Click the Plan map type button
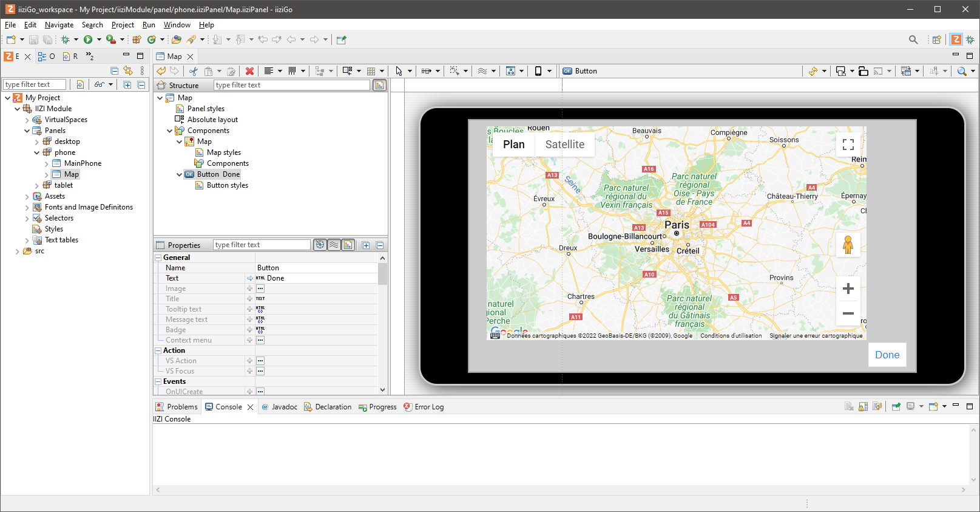Screen dimensions: 980x512 tap(513, 145)
